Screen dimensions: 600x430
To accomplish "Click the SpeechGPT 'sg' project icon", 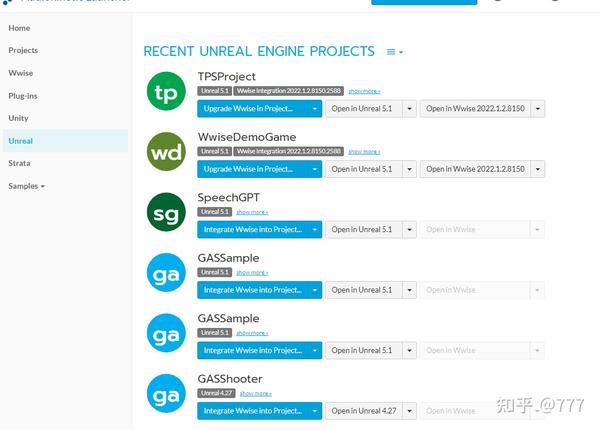I will pyautogui.click(x=166, y=212).
